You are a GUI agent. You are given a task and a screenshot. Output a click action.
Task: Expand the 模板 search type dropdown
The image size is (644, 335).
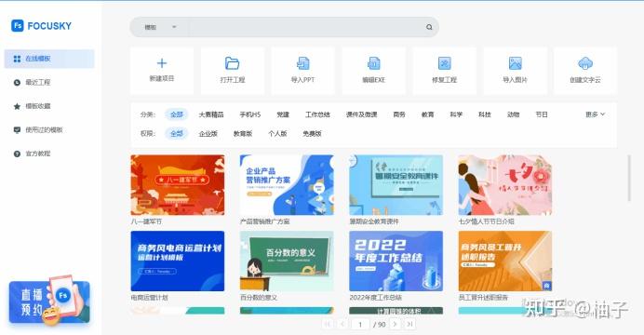[160, 27]
